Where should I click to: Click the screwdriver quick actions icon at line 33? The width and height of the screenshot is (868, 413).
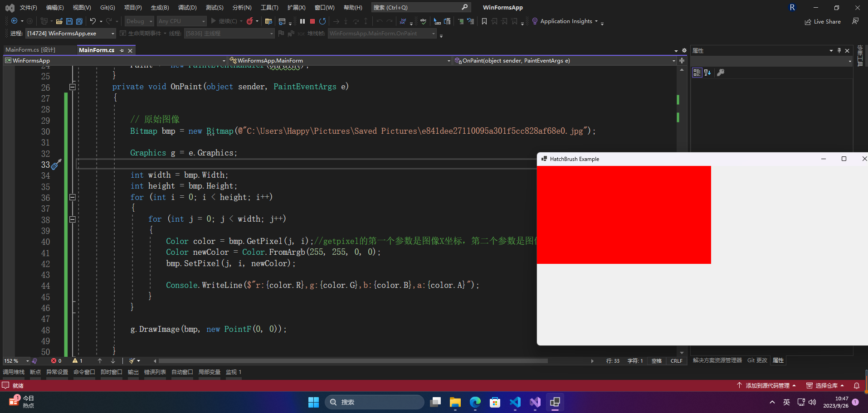pyautogui.click(x=56, y=165)
